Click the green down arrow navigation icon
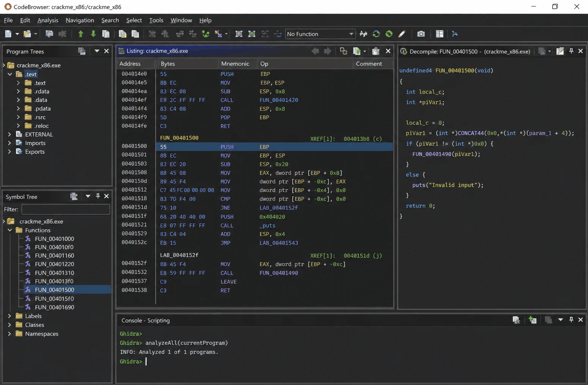Viewport: 588px width, 385px height. pos(93,34)
